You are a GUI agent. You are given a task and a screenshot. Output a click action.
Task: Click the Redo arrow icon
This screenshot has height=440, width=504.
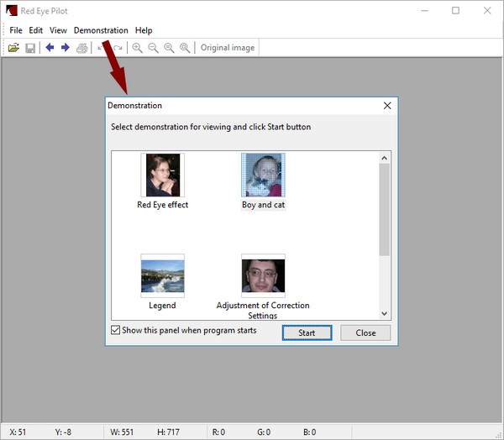pyautogui.click(x=118, y=48)
